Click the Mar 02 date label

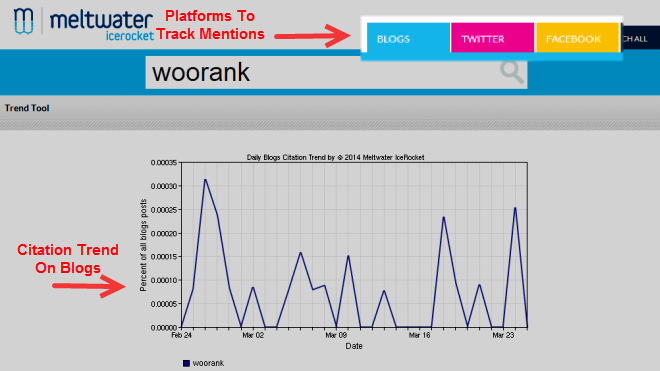[253, 335]
